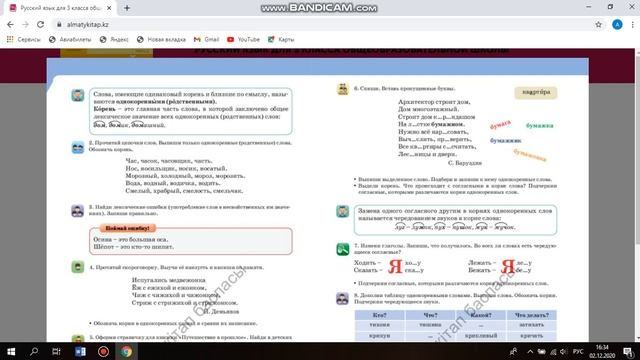Open the Chrome profile avatar
640x360 pixels.
click(x=617, y=24)
